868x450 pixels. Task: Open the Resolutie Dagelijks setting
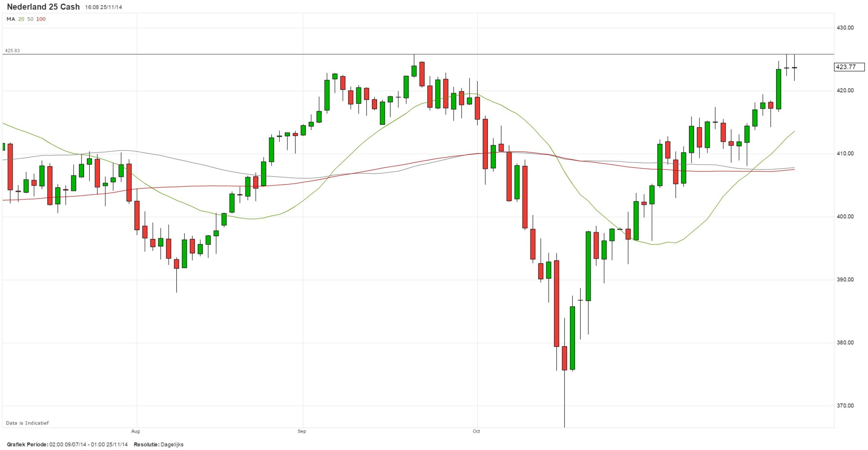172,445
